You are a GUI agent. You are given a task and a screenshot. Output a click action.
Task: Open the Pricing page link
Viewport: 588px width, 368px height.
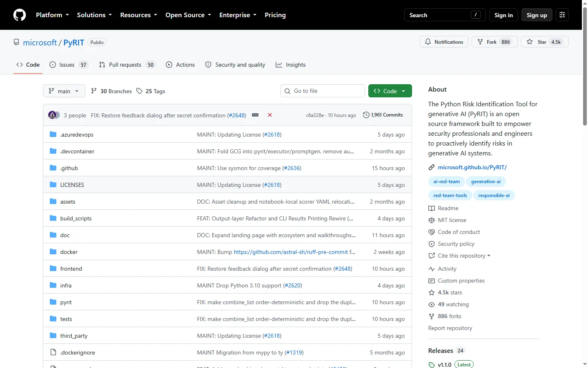tap(275, 15)
